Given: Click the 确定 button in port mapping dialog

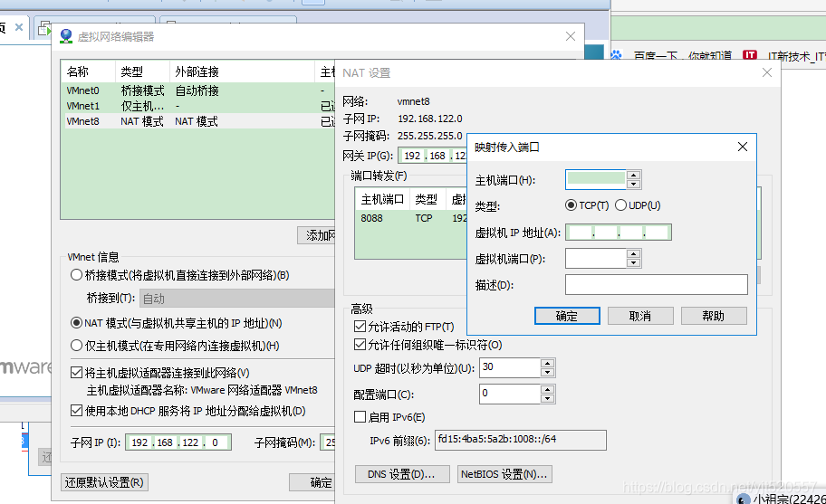Looking at the screenshot, I should [567, 316].
